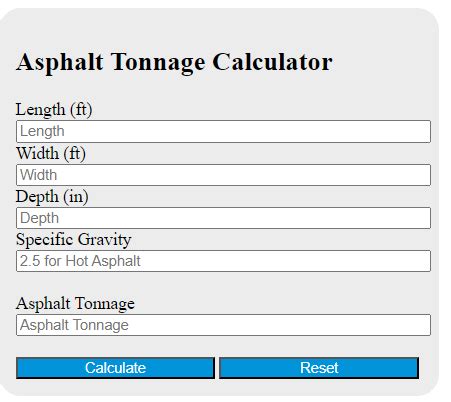Click the word 'Length' in its field label
The height and width of the screenshot is (402, 451).
pos(40,110)
